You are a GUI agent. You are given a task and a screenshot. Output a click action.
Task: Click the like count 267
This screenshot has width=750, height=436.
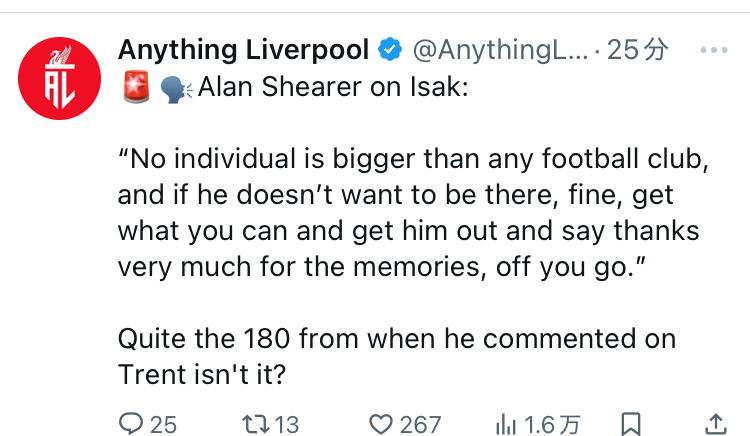(420, 425)
